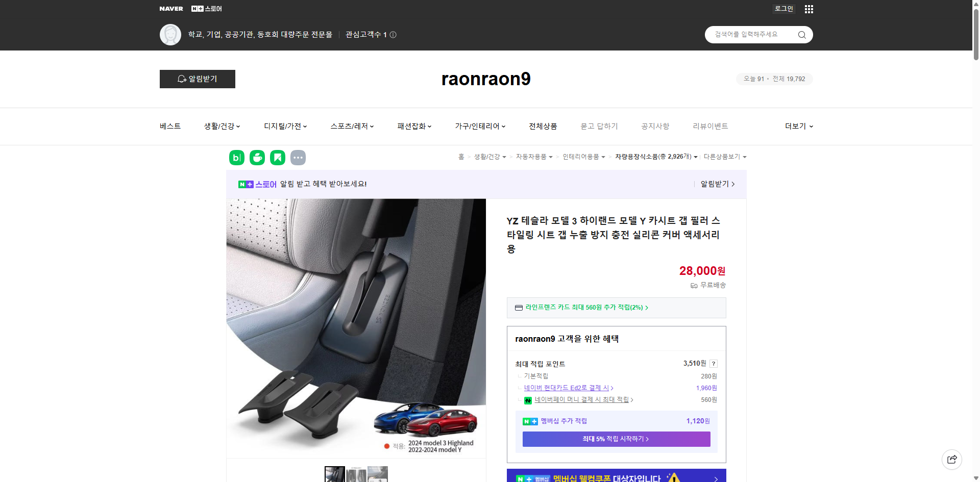This screenshot has height=482, width=980.
Task: Expand the 더보기 navigation dropdown
Action: tap(798, 126)
